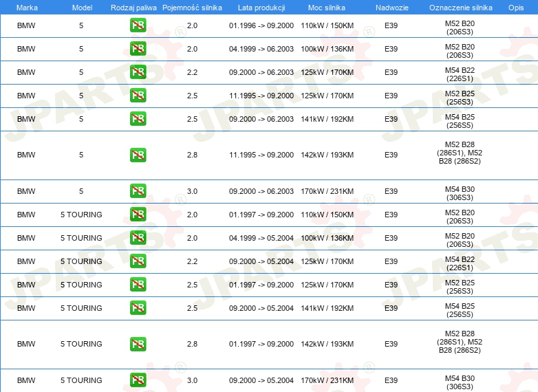Select the date range 04.1999 -> 05.2004

261,238
